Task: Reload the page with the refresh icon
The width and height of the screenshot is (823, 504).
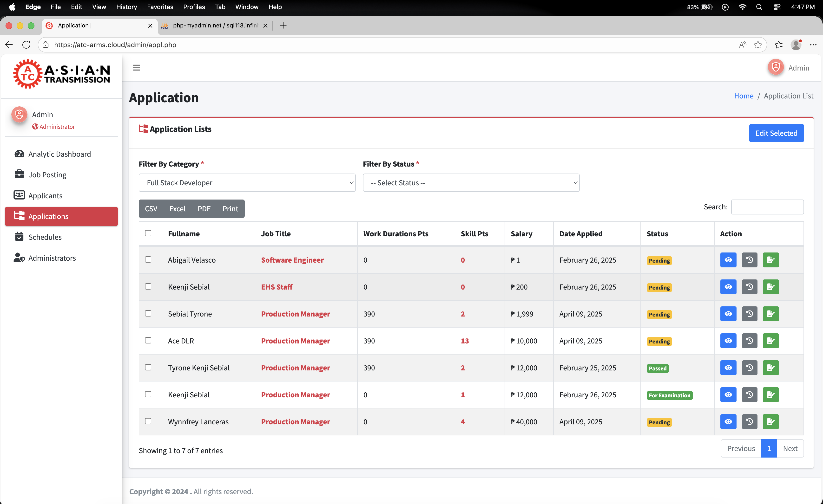Action: 26,45
